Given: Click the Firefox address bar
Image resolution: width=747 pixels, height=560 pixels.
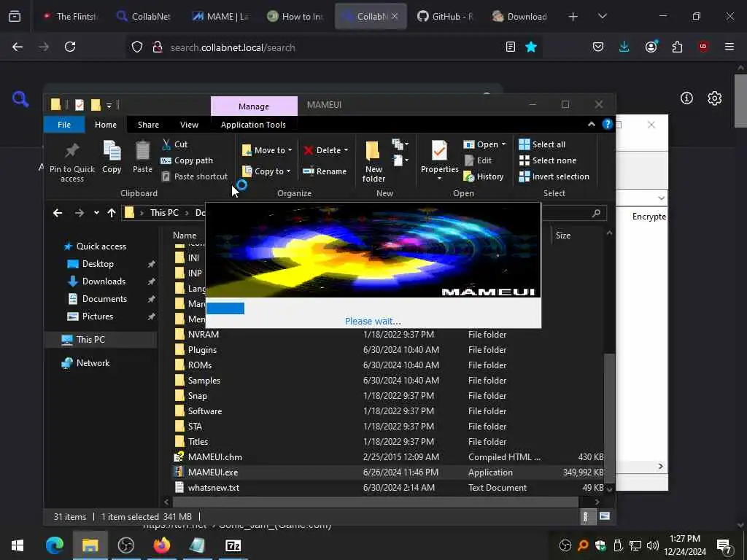Looking at the screenshot, I should tap(333, 47).
